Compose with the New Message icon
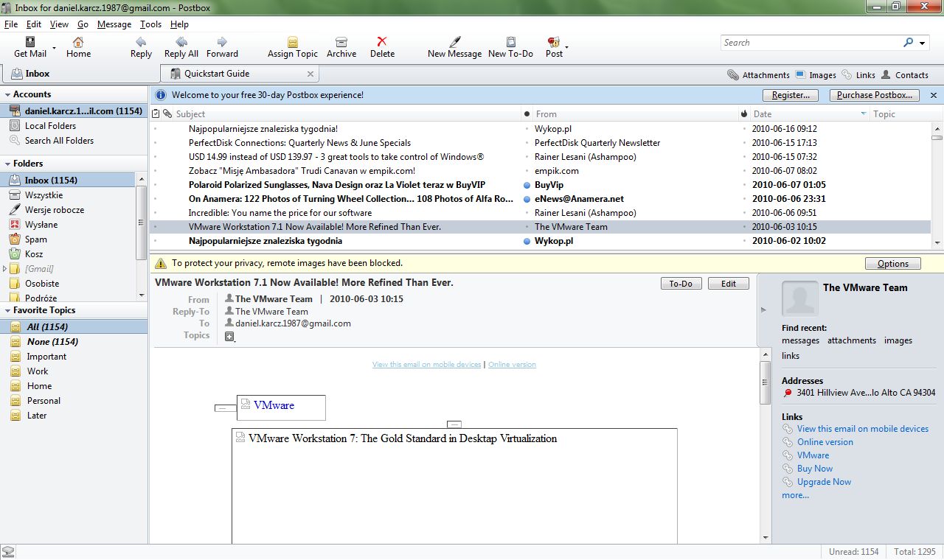 pos(455,42)
